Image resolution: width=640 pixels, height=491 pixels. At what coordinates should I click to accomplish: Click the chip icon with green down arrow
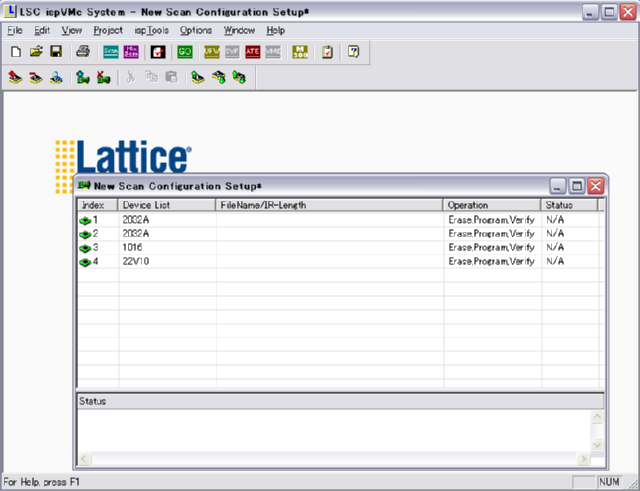218,77
